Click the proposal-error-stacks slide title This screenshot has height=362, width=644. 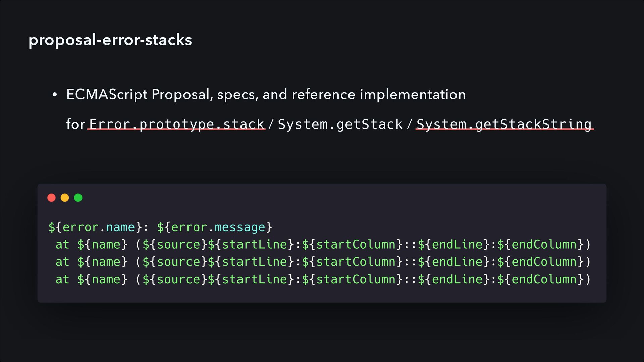110,40
